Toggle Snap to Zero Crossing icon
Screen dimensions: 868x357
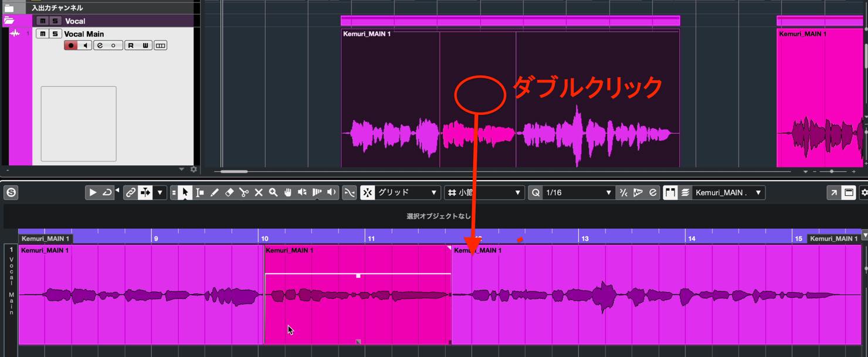pos(350,192)
